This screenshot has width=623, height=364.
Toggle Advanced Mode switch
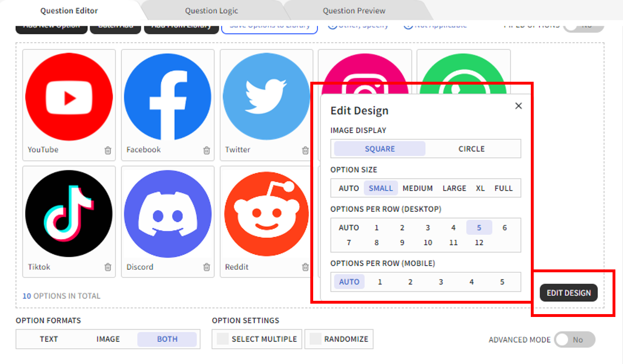click(x=575, y=340)
